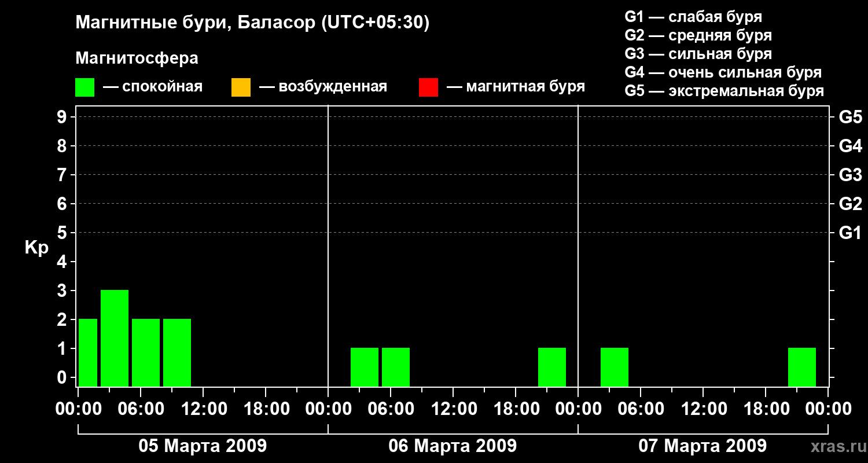The image size is (868, 463).
Task: Click the '— возбужденная' legend label
Action: [323, 87]
